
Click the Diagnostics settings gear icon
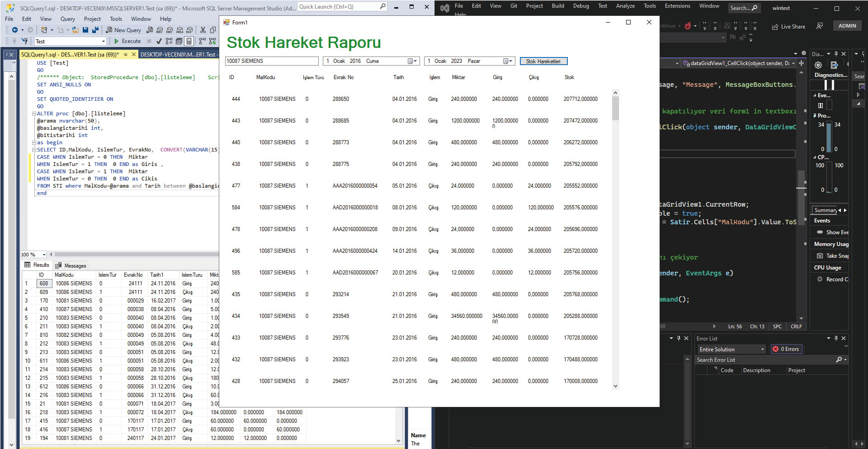[818, 65]
